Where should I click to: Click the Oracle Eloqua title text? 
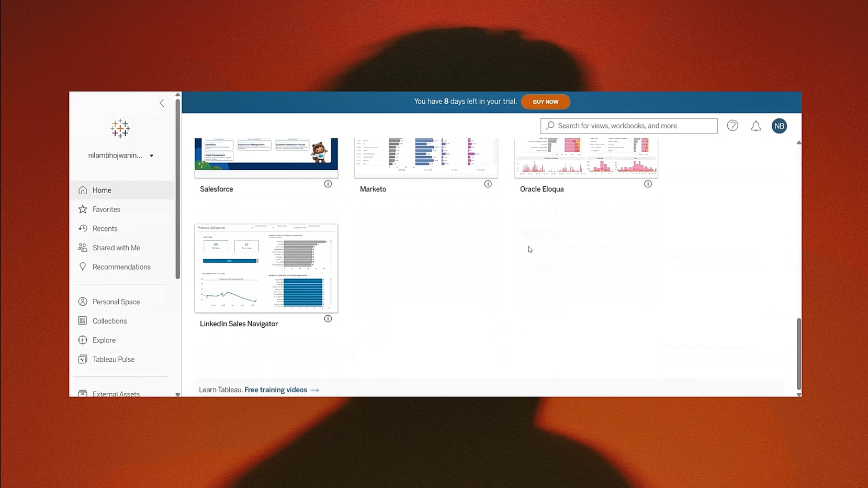542,189
